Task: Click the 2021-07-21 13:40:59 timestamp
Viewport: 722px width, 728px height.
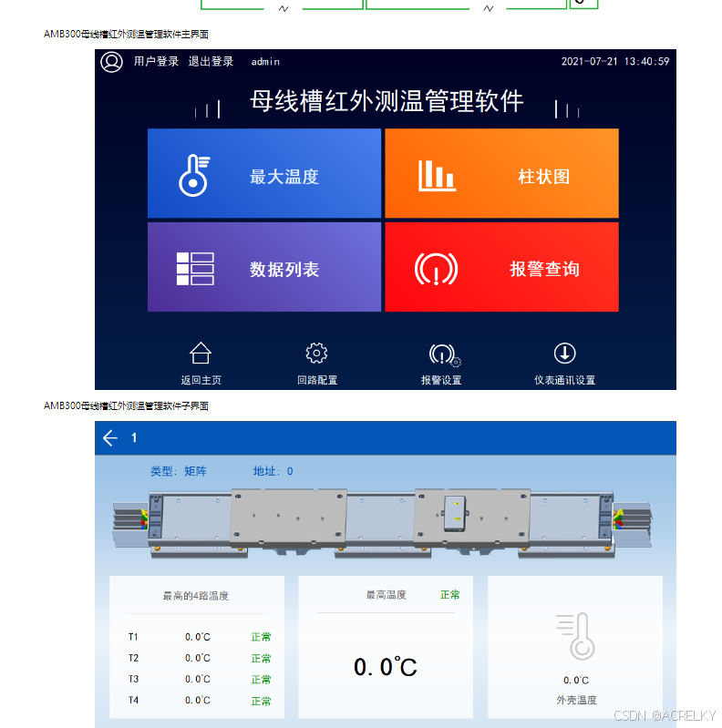Action: coord(615,61)
